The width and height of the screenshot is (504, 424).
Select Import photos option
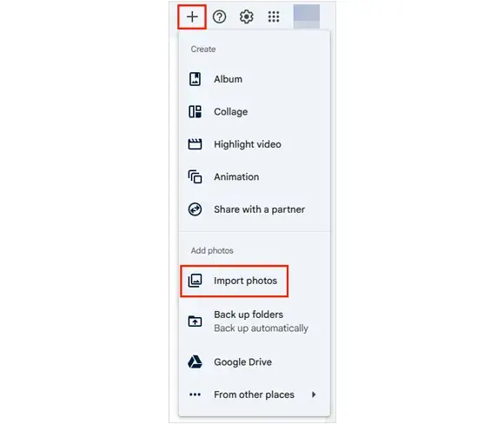click(x=234, y=281)
